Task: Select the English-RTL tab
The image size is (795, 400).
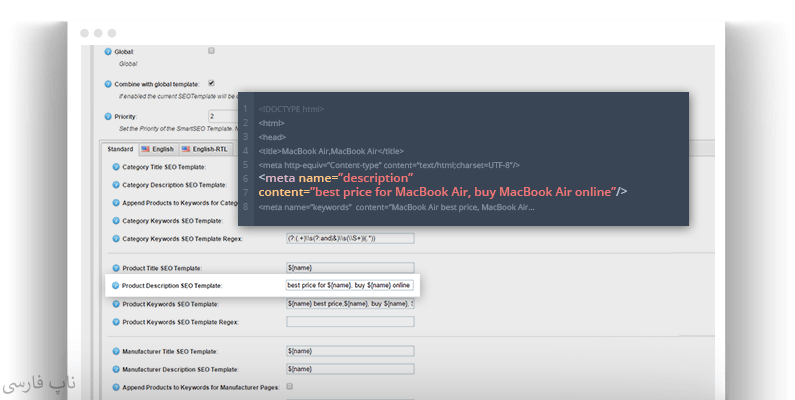Action: (205, 149)
